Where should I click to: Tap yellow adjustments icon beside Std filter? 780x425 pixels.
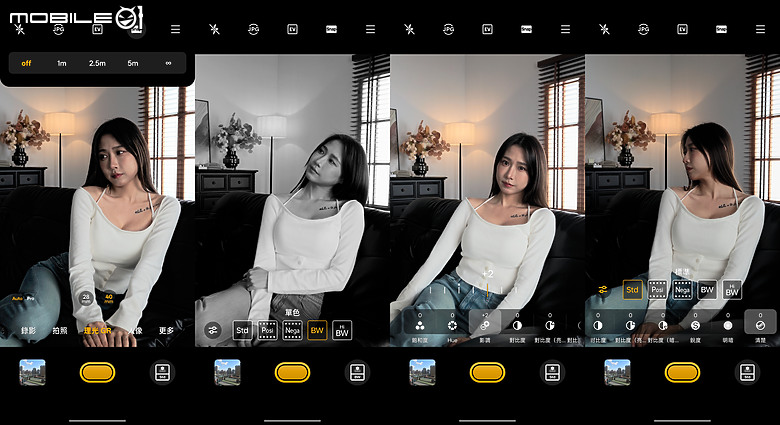point(603,290)
